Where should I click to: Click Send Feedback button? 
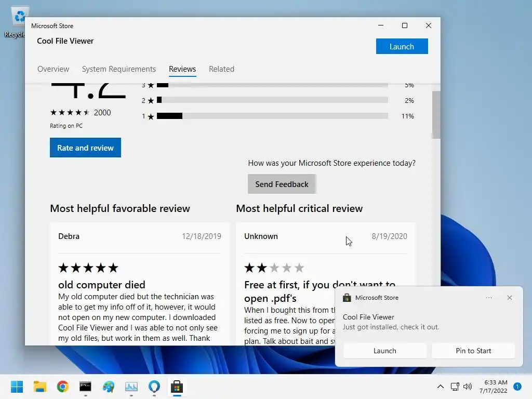click(282, 184)
